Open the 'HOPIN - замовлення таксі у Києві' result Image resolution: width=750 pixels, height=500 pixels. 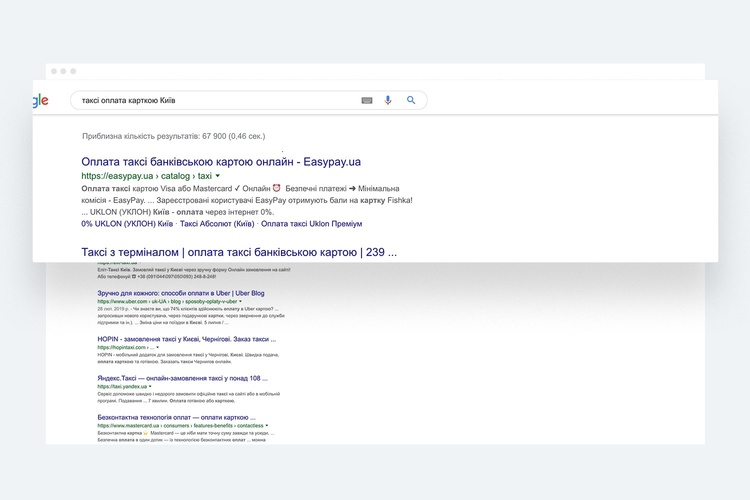pyautogui.click(x=187, y=339)
